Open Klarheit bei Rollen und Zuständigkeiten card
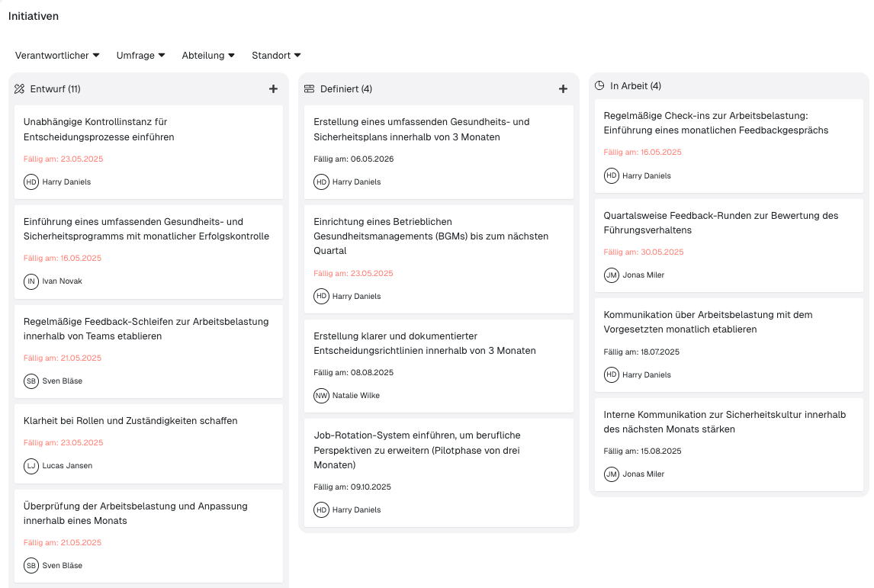Screen dimensions: 874x588 130,421
